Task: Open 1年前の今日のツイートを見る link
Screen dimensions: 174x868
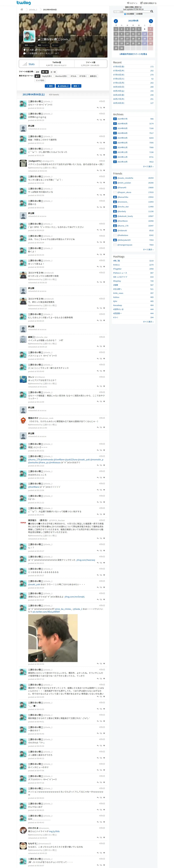Action: (x=133, y=54)
